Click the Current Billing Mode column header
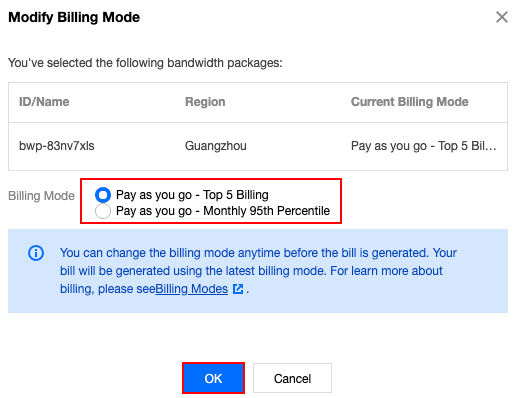The image size is (518, 398). pos(409,102)
